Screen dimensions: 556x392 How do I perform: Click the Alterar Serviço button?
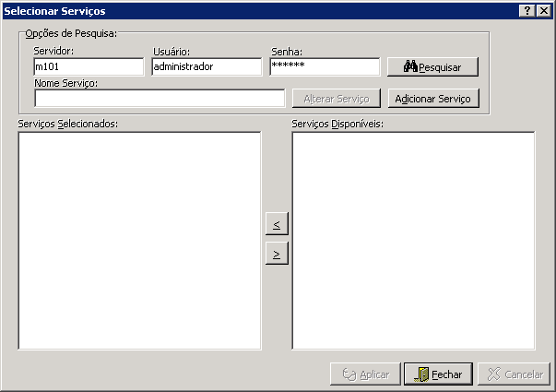[336, 99]
